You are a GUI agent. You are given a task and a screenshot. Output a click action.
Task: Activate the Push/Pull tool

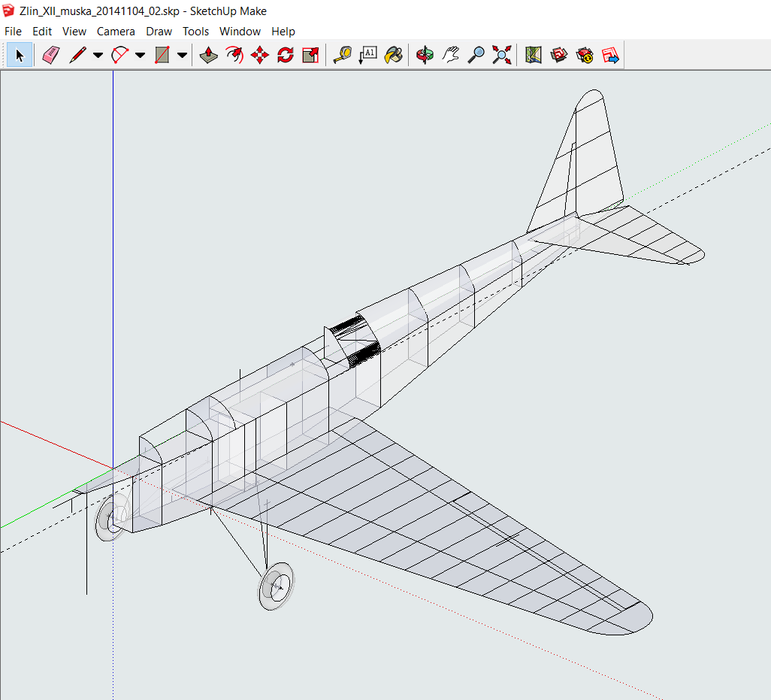pos(209,55)
